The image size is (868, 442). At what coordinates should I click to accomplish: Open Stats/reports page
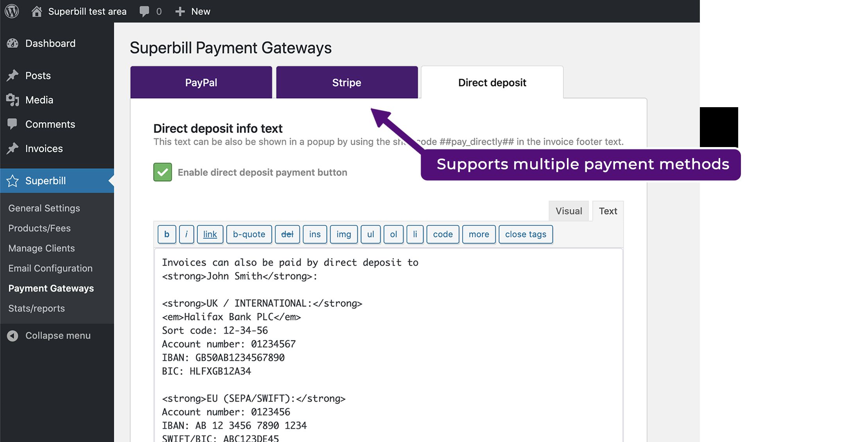pyautogui.click(x=37, y=308)
